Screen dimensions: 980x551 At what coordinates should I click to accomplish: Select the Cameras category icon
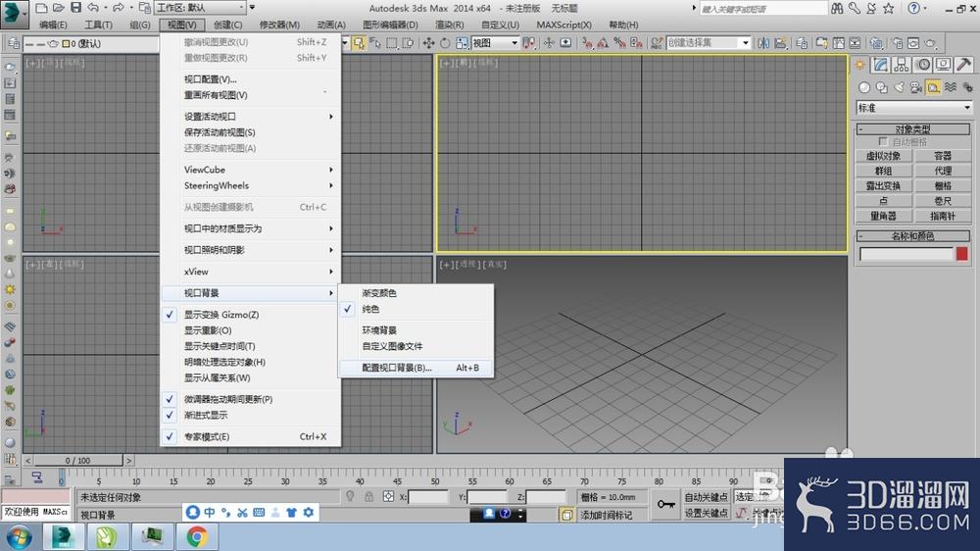915,87
